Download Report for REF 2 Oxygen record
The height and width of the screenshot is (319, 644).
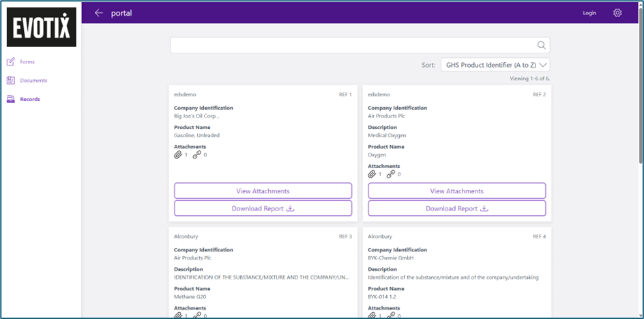click(x=456, y=208)
